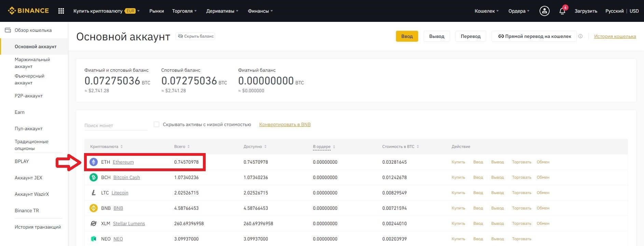The height and width of the screenshot is (246, 644).
Task: Select Earn in sidebar
Action: click(19, 112)
